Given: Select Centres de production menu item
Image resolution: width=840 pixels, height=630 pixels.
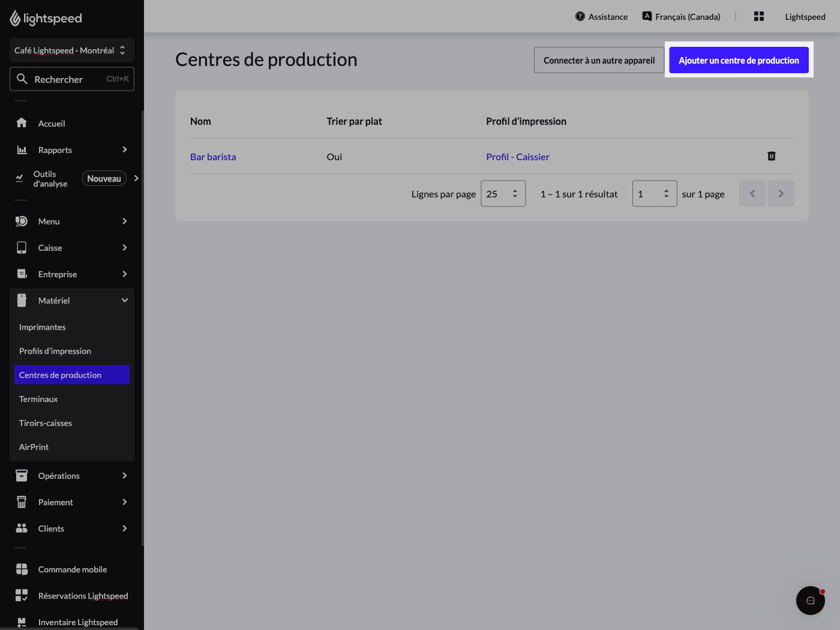Looking at the screenshot, I should (x=72, y=375).
